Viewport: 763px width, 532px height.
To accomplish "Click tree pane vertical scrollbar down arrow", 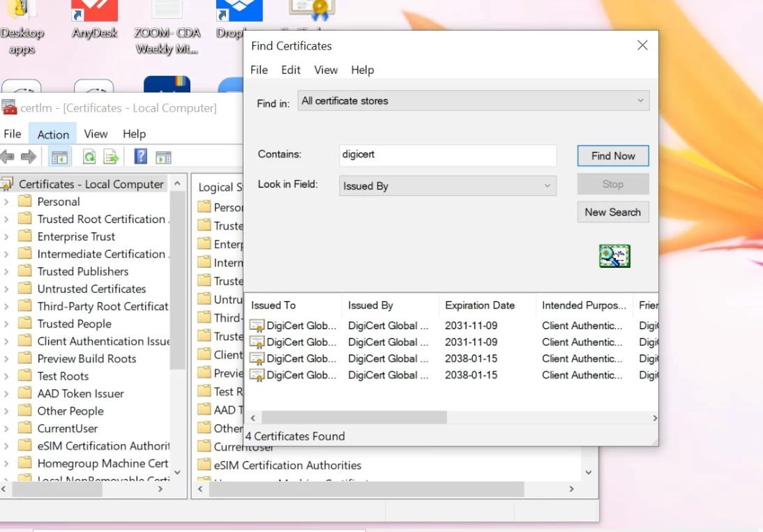I will pos(178,472).
